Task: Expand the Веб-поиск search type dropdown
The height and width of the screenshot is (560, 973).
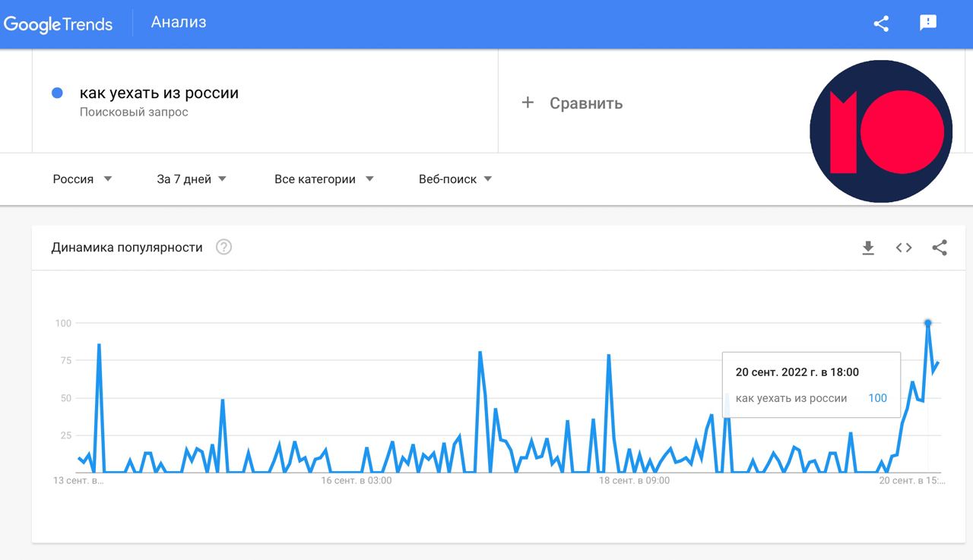Action: (x=455, y=179)
